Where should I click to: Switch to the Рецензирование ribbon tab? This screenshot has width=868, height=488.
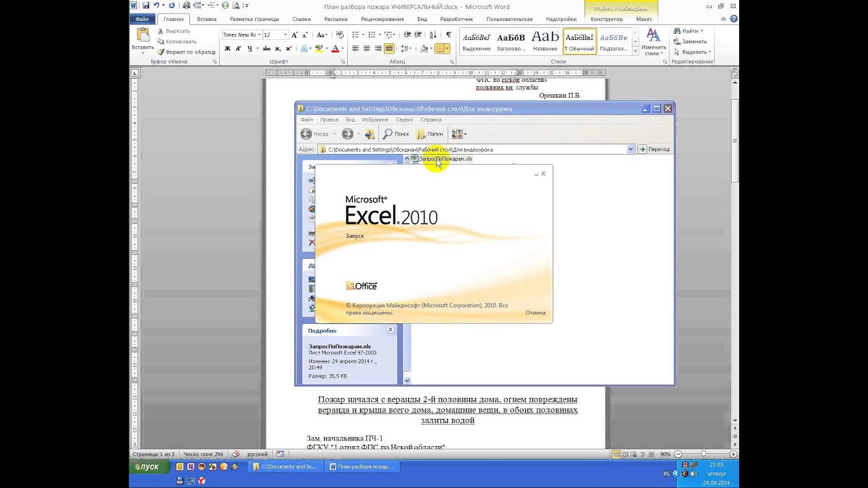click(x=382, y=19)
